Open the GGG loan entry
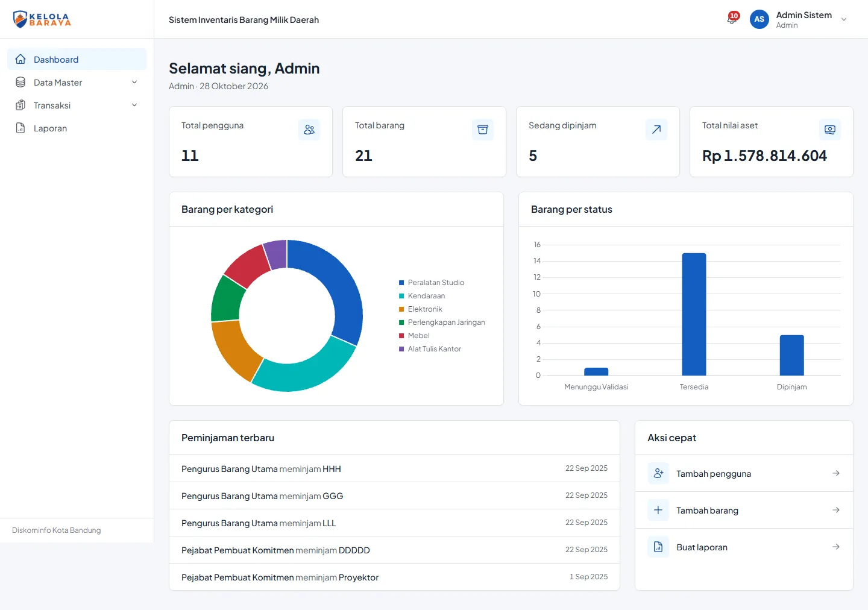 tap(394, 495)
